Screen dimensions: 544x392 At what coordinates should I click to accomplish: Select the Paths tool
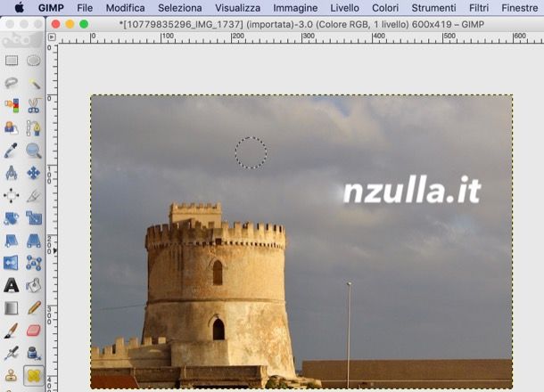coord(34,128)
